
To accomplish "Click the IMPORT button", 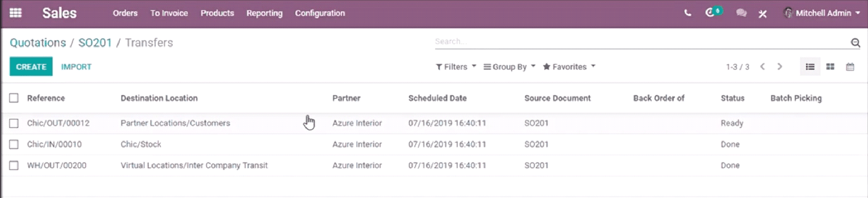I will 76,67.
